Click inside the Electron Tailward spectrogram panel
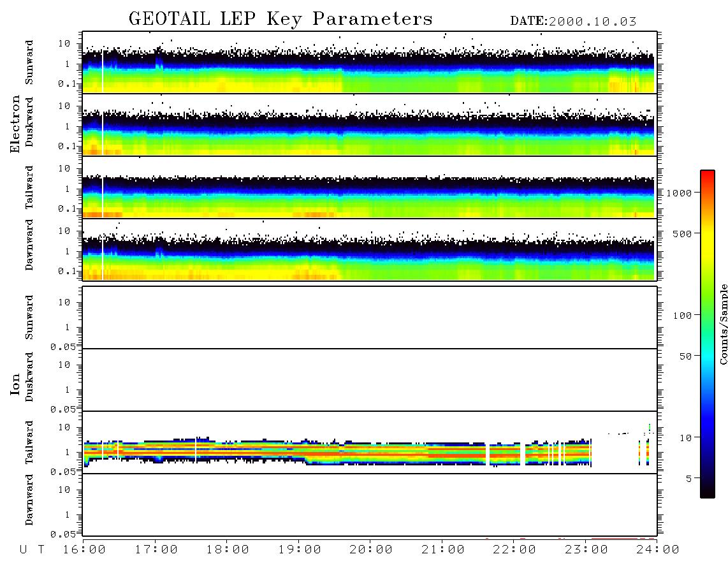The image size is (728, 561). 369,187
